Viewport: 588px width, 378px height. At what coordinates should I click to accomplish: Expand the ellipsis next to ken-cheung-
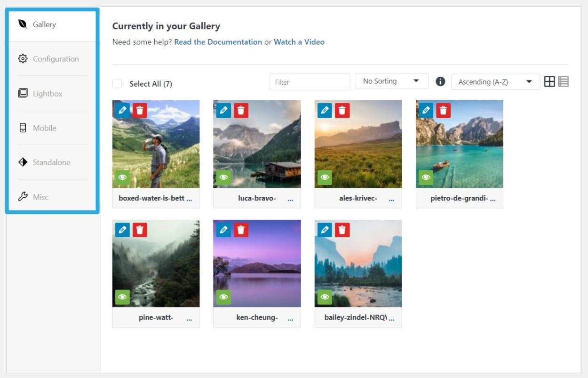point(290,319)
